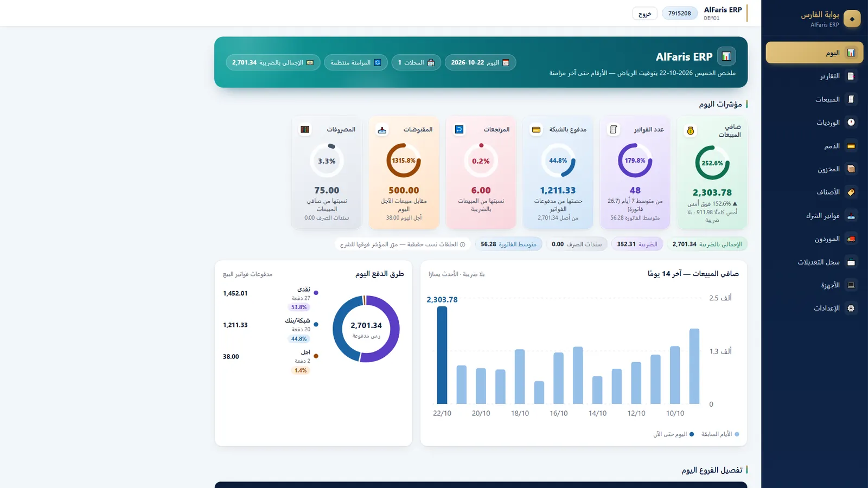This screenshot has width=868, height=488.
Task: Click the 7915208 account number badge
Action: 679,14
